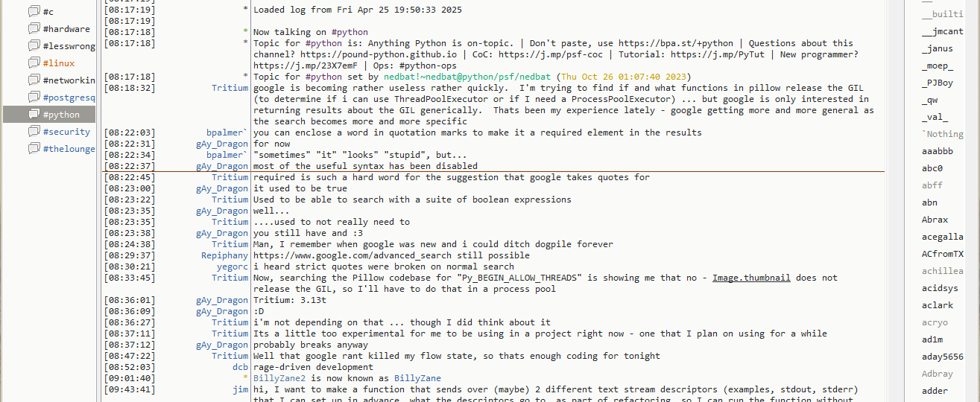
Task: Click the icon beside #thelounge
Action: point(34,149)
